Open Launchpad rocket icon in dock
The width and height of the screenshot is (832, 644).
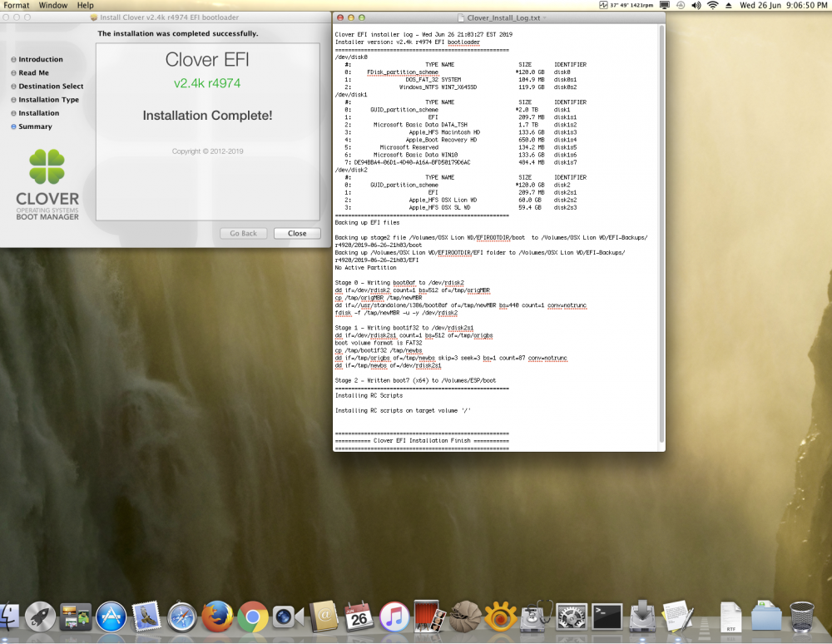[40, 617]
